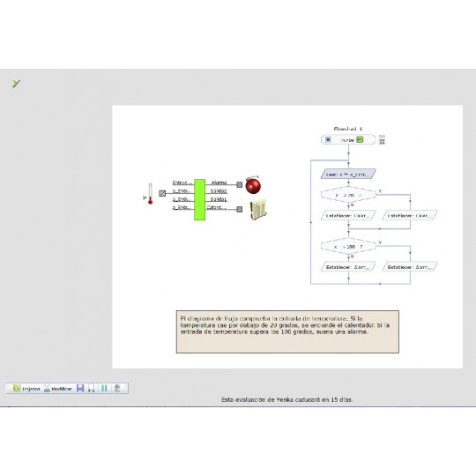This screenshot has height=476, width=476.
Task: Select the Leer input flowchart block
Action: click(348, 174)
